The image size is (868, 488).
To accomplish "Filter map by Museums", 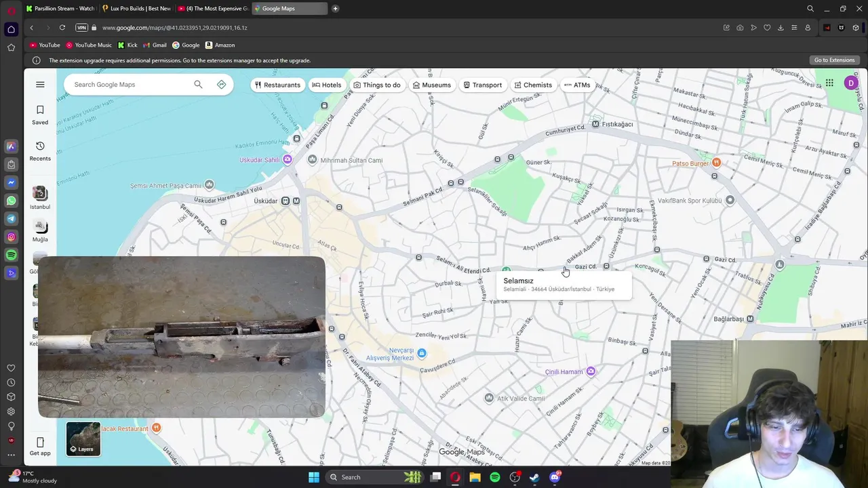I will click(432, 85).
